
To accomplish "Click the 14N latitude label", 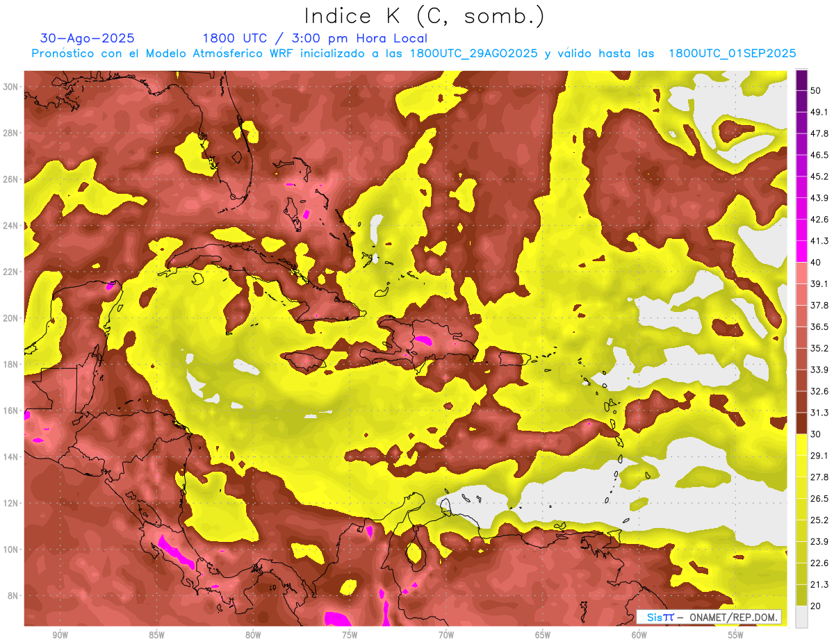I will click(x=10, y=456).
